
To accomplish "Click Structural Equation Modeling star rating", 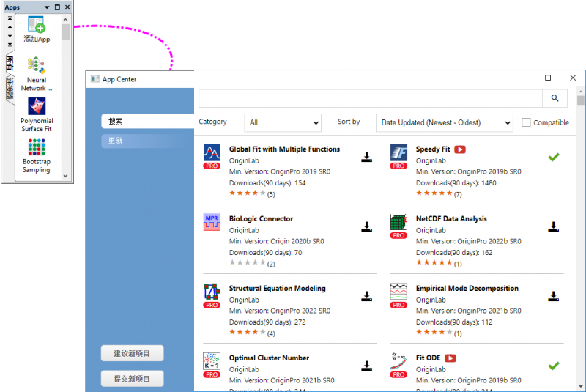I will click(x=248, y=332).
